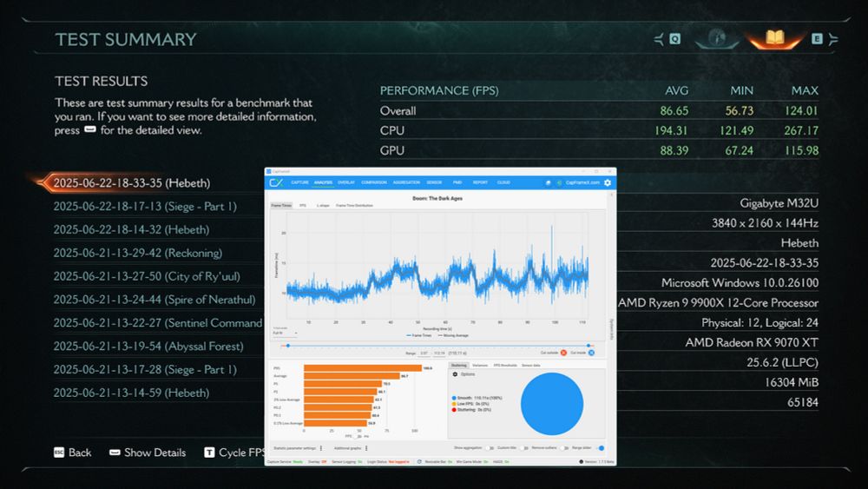Open the AGGREGATION tab in CapFrameX
This screenshot has width=868, height=489.
(x=406, y=182)
